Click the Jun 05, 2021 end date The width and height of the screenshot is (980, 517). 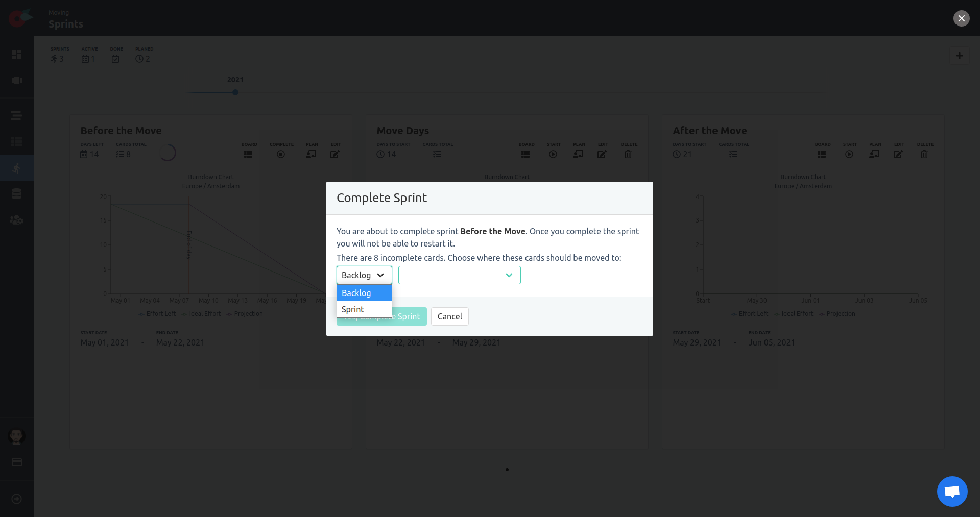(772, 342)
